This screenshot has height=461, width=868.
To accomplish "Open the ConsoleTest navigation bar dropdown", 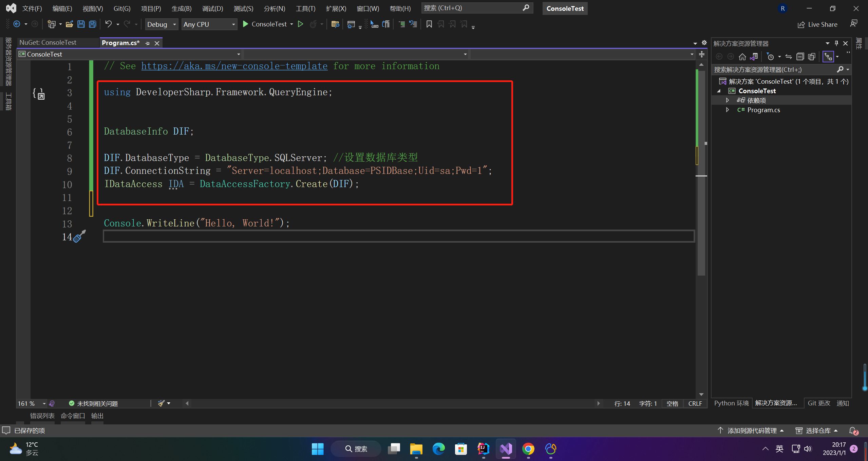I will 130,54.
